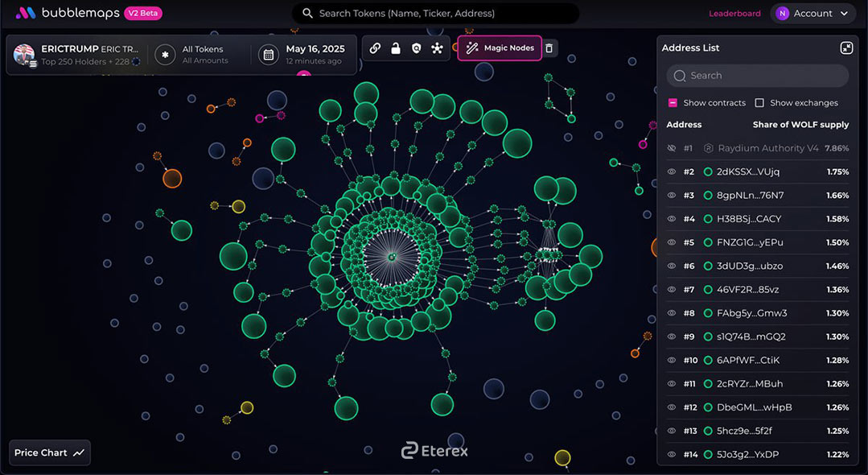868x475 pixels.
Task: Hide address #10 6APfWF...CtiK with eye icon
Action: [672, 360]
